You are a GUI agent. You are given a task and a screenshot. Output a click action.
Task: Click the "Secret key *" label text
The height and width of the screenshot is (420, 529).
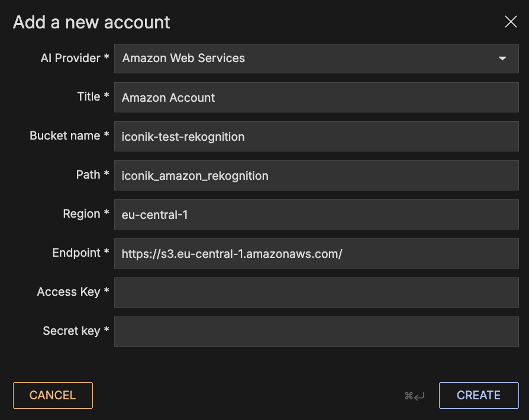[x=76, y=331]
